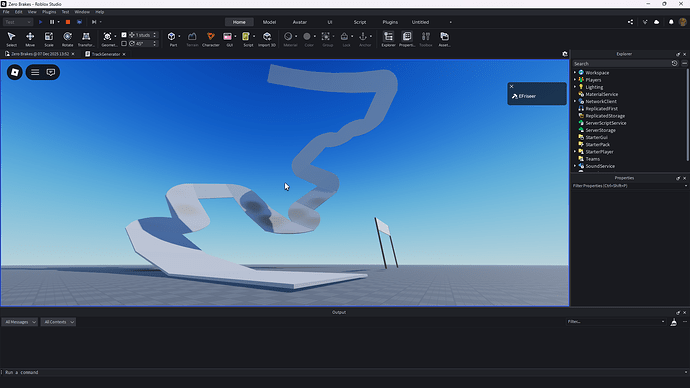Select ServerScriptService in Explorer

[606, 123]
